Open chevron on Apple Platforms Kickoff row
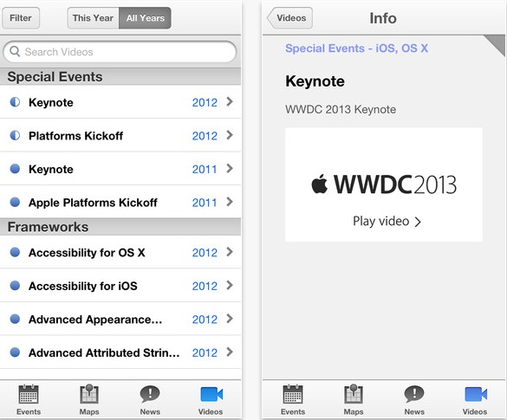The height and width of the screenshot is (420, 507). tap(230, 202)
